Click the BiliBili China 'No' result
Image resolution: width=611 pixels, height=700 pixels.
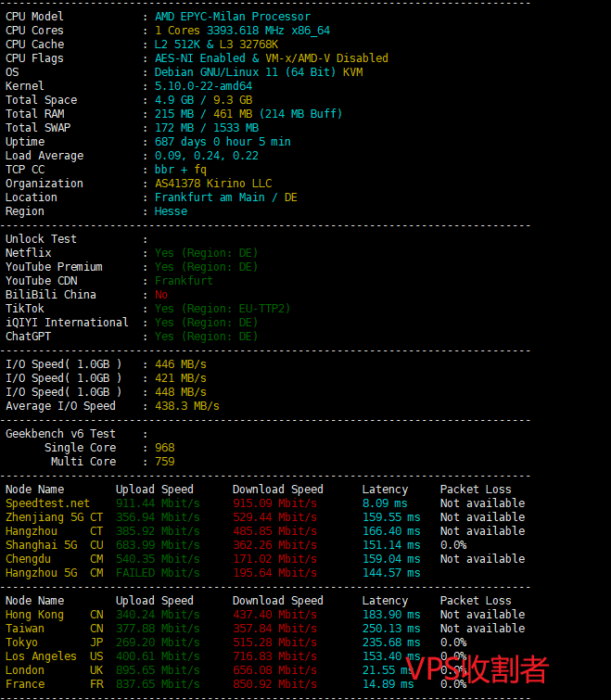coord(161,295)
